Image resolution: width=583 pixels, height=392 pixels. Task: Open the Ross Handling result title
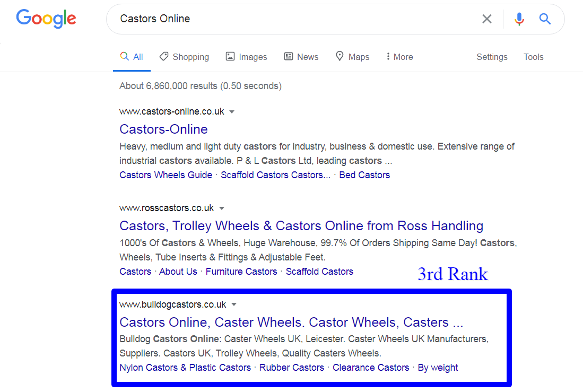point(301,226)
